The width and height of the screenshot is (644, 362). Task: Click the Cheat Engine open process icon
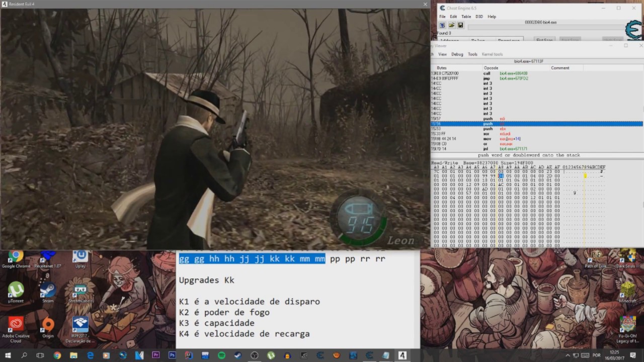[x=442, y=25]
